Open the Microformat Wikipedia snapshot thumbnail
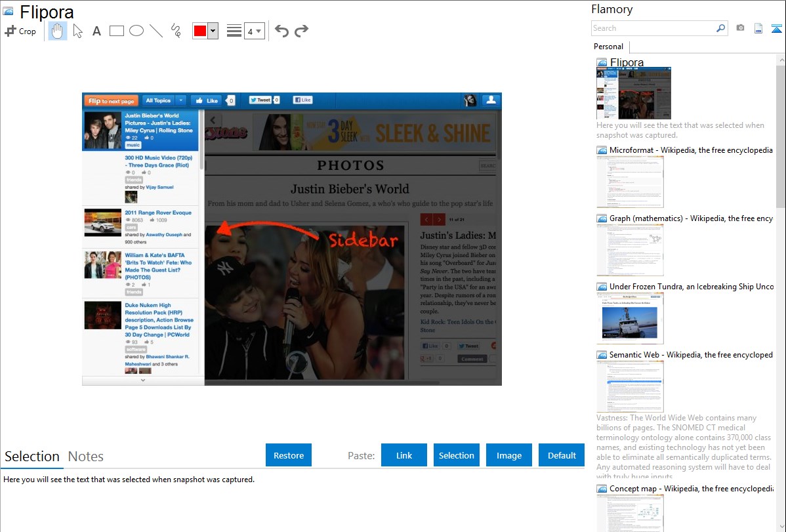Viewport: 786px width, 532px height. (630, 182)
